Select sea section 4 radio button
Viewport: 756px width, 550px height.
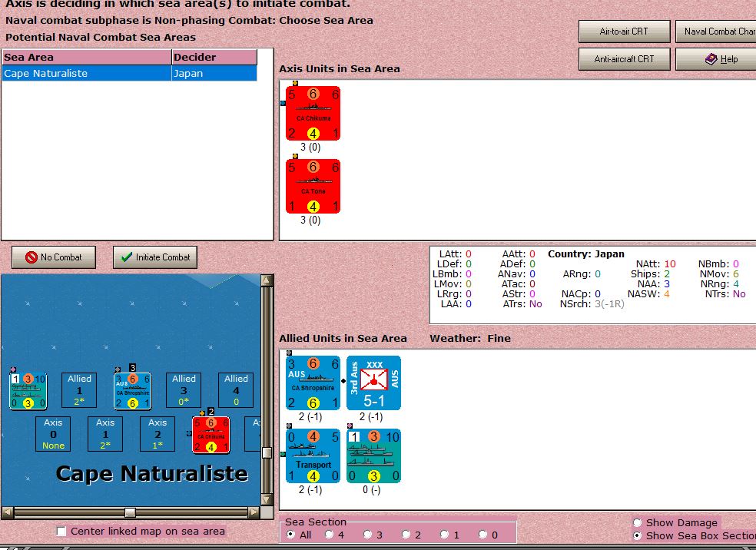point(329,535)
